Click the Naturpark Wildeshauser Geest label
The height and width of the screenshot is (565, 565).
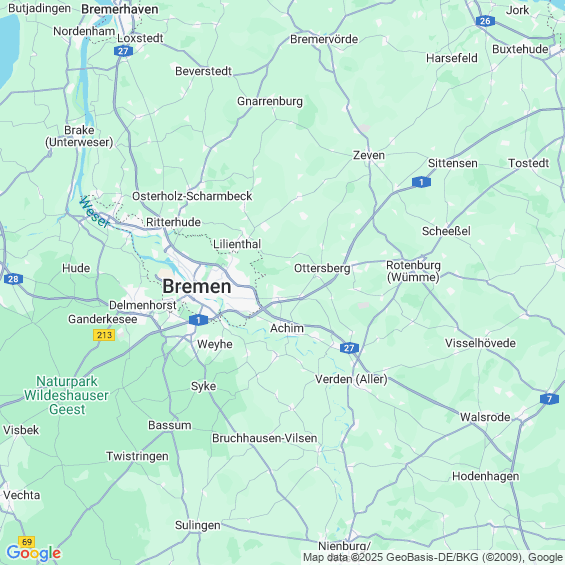[67, 395]
